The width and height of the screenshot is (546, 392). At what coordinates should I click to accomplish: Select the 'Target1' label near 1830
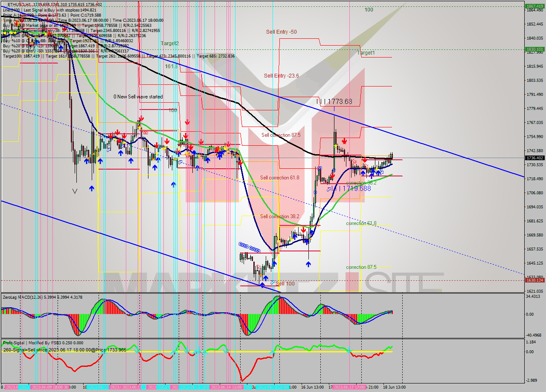[x=366, y=53]
